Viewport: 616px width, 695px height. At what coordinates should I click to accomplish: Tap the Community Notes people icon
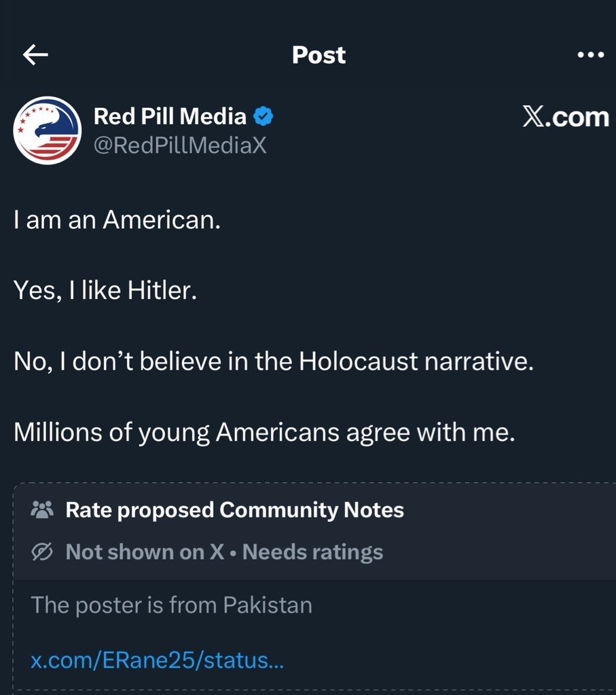click(42, 510)
